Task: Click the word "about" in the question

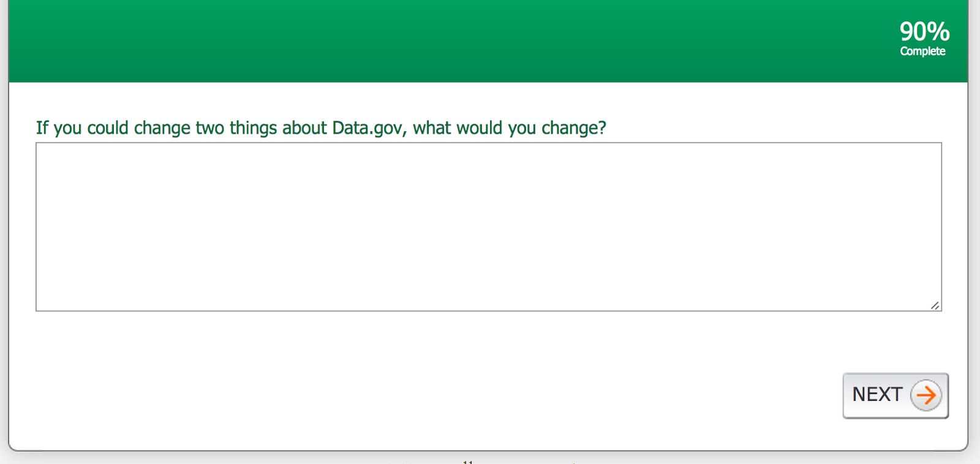Action: click(x=304, y=128)
